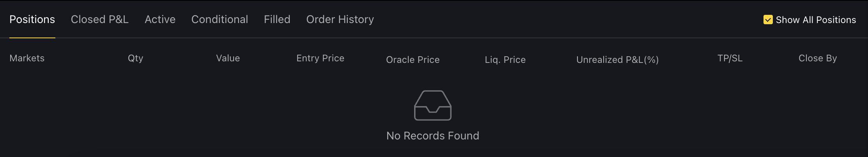Click the Unrealized P&L(%) column header
Image resolution: width=868 pixels, height=157 pixels.
[617, 60]
